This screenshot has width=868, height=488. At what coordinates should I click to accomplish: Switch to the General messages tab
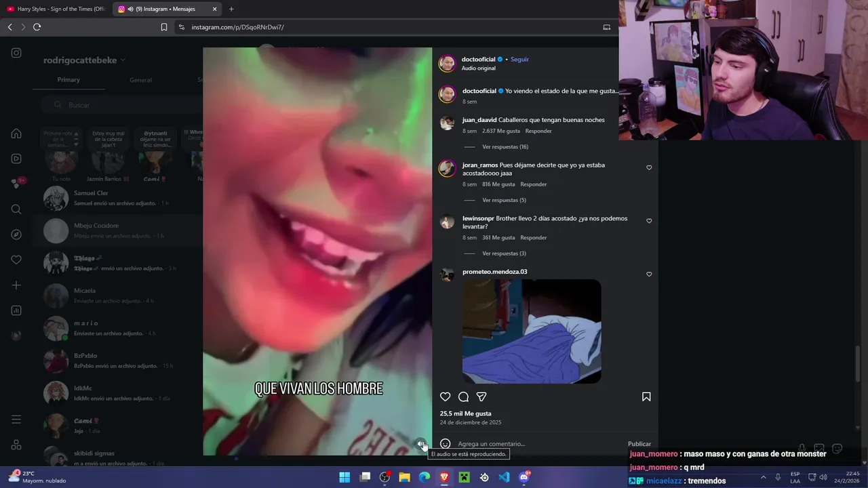point(140,80)
